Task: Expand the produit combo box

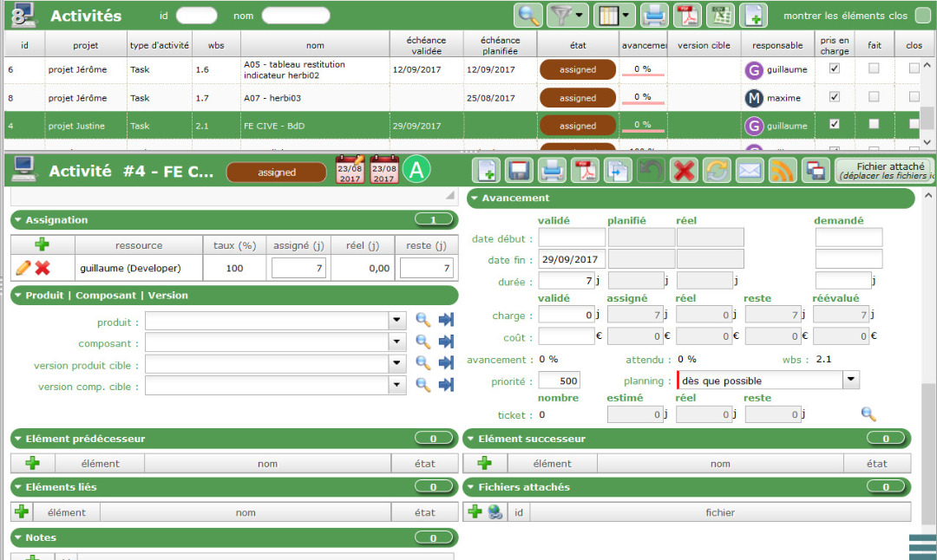Action: pos(397,321)
